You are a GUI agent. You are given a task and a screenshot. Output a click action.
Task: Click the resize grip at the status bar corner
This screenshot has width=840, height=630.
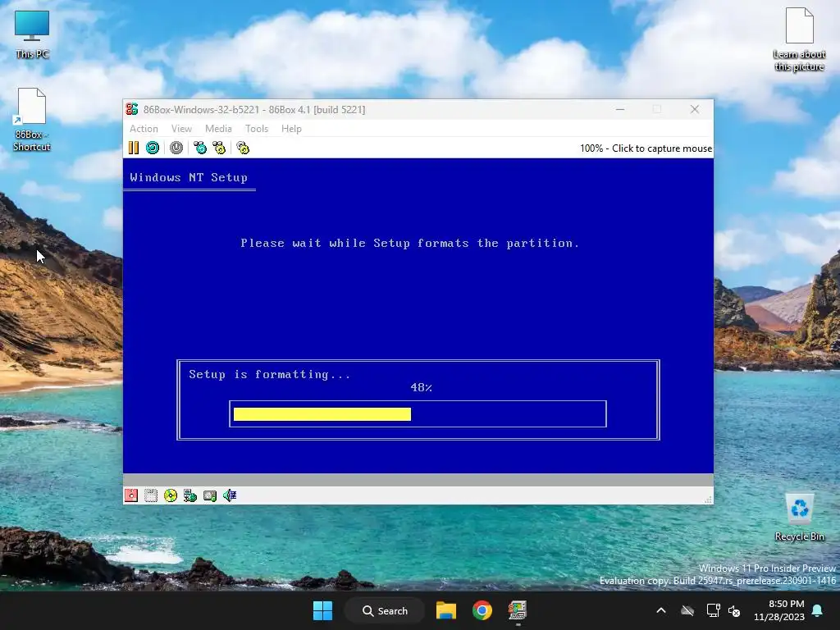(708, 500)
